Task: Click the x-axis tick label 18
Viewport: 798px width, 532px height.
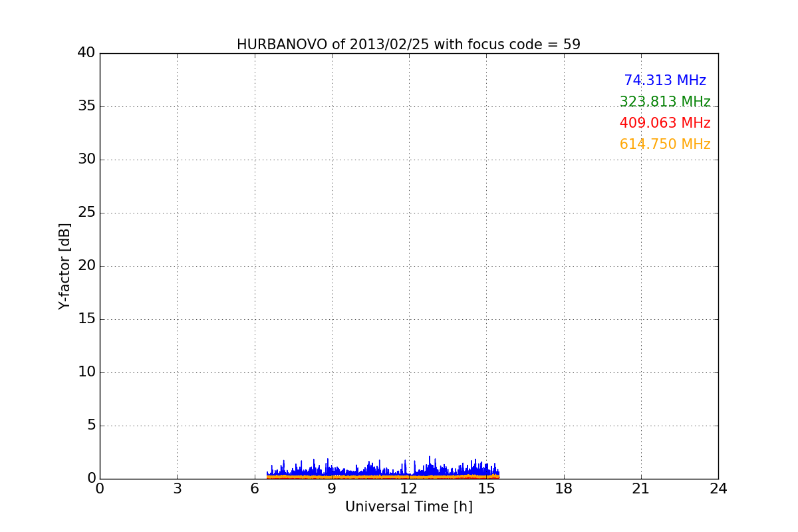Action: (564, 489)
